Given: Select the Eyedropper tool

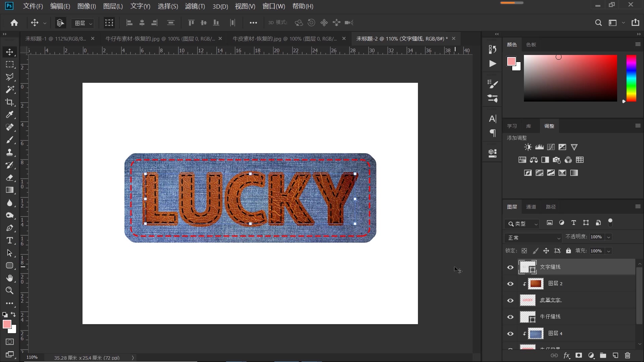Looking at the screenshot, I should click(x=9, y=115).
